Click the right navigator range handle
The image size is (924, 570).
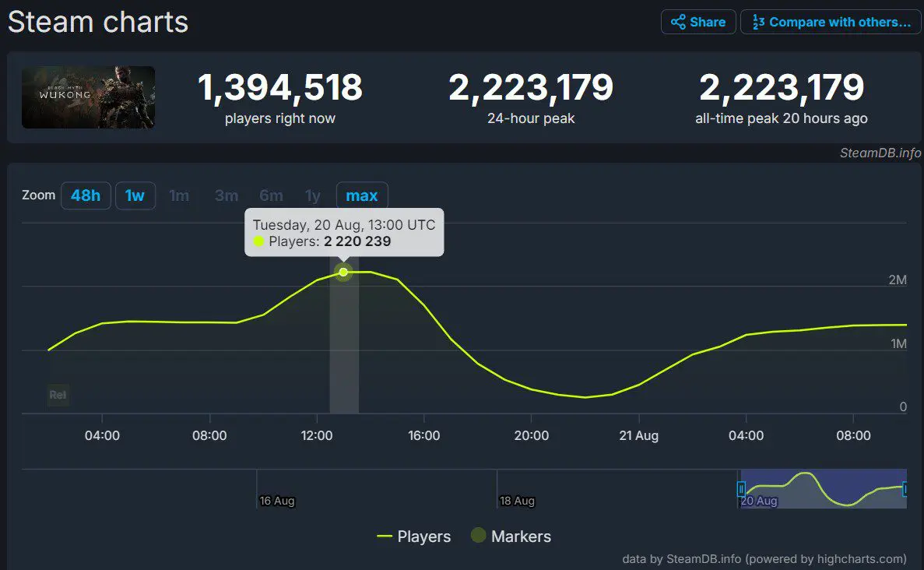click(x=905, y=489)
